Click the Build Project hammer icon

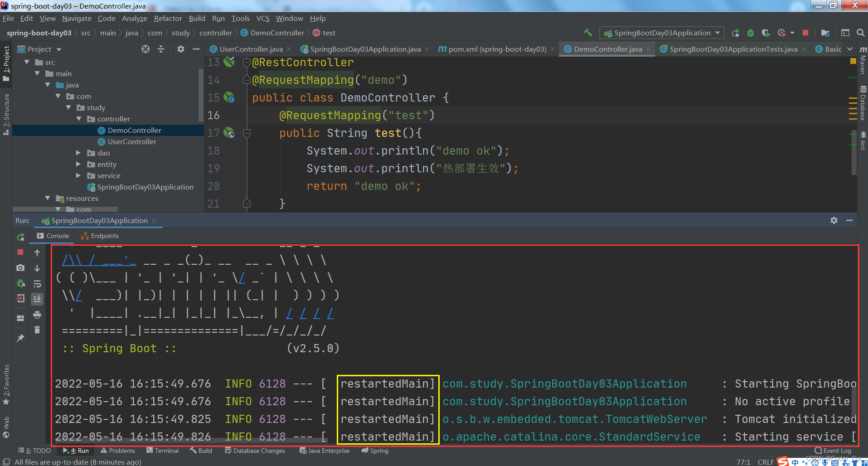[588, 33]
